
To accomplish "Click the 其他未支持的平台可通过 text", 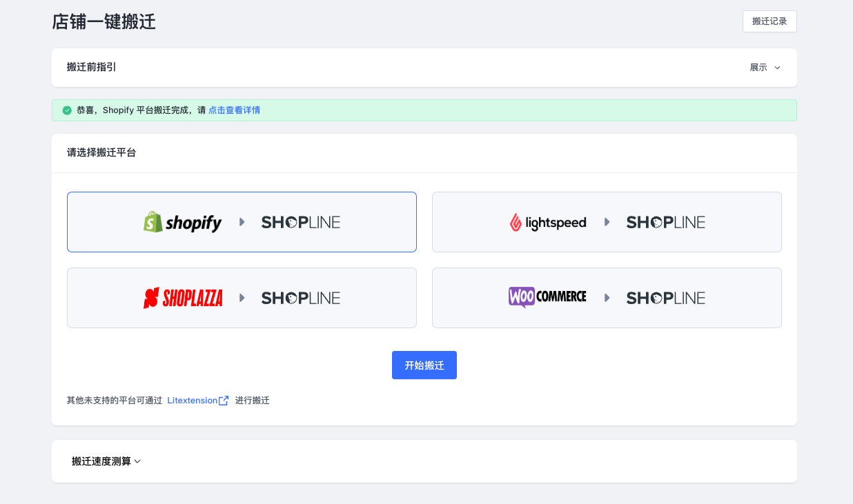I will (115, 401).
